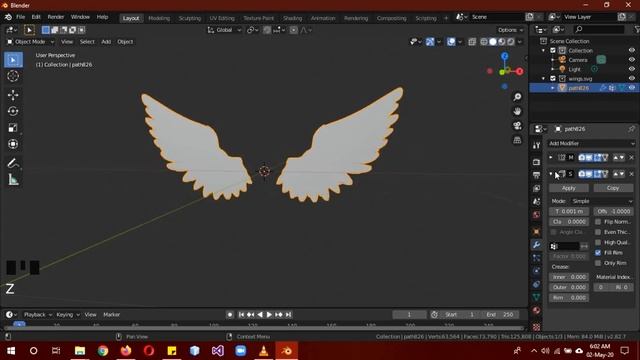Switch to the Modeling workspace tab
This screenshot has height=360, width=640.
pyautogui.click(x=159, y=18)
